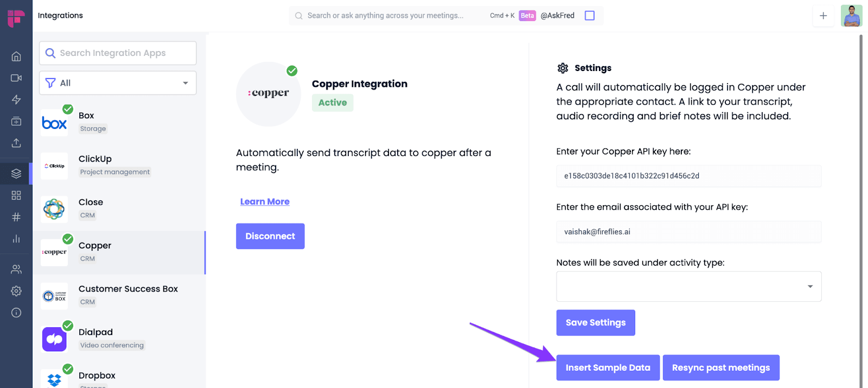The image size is (868, 388).
Task: Open the bar chart analytics icon
Action: [x=16, y=238]
